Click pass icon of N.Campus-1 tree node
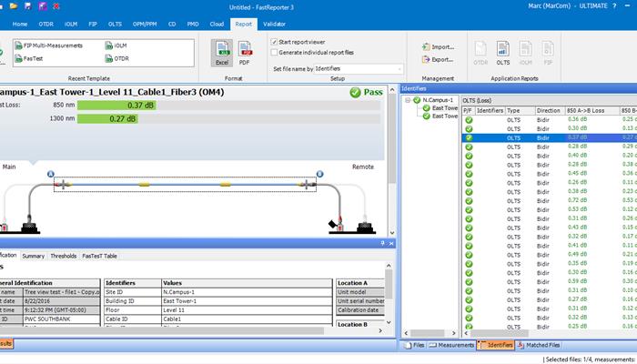Viewport: 637px width, 364px height. 417,100
